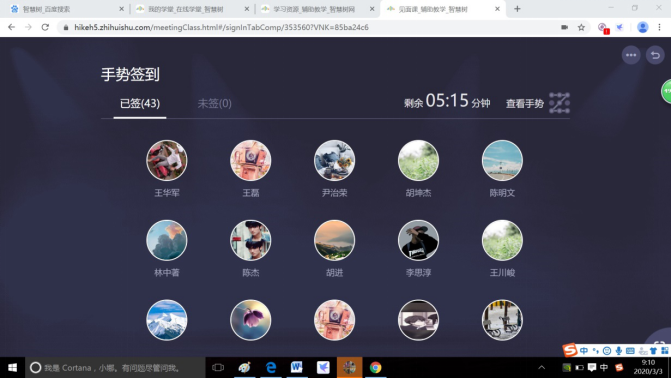The width and height of the screenshot is (671, 378).
Task: Click the Sogou input S logo
Action: click(570, 350)
